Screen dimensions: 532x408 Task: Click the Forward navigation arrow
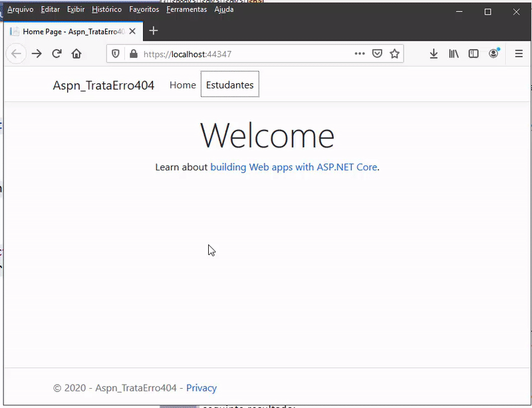pyautogui.click(x=37, y=54)
